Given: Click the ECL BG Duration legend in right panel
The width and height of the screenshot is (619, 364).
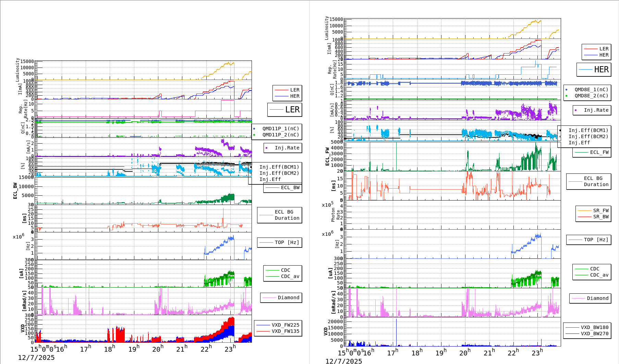Looking at the screenshot, I should (588, 182).
